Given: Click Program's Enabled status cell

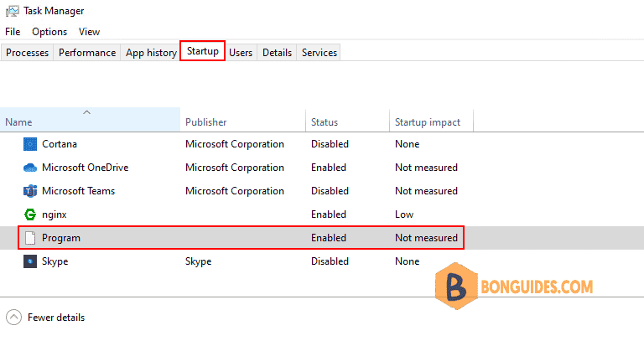Looking at the screenshot, I should click(329, 238).
